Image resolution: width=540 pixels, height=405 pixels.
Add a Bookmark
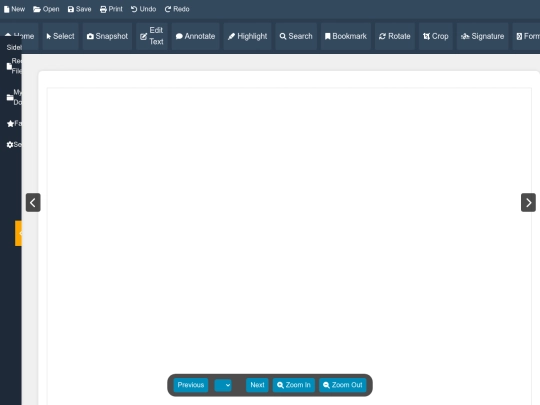tap(346, 36)
